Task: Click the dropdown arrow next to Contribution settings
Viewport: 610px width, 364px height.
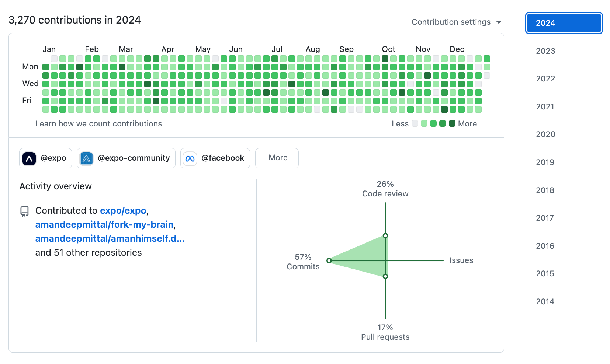Action: coord(499,22)
